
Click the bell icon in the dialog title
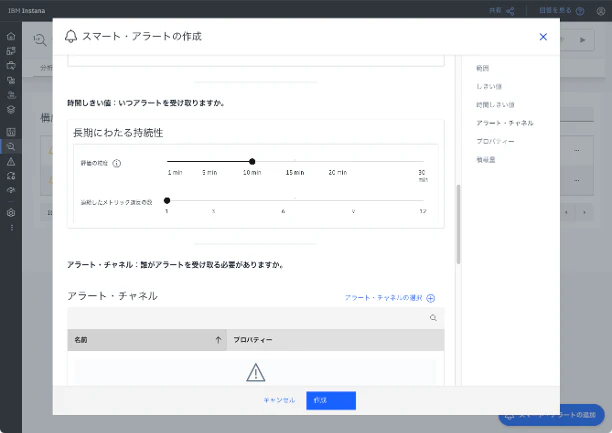tap(71, 36)
